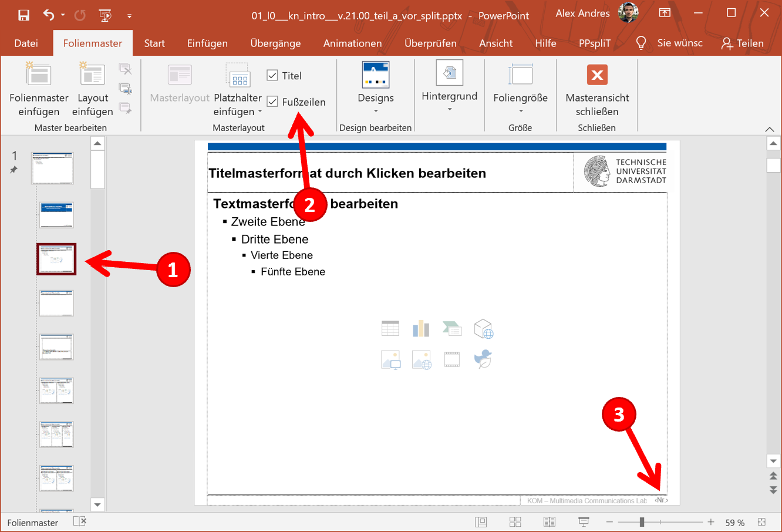Screen dimensions: 782x532
Task: Insert a table via the placeholder icon
Action: coord(391,328)
